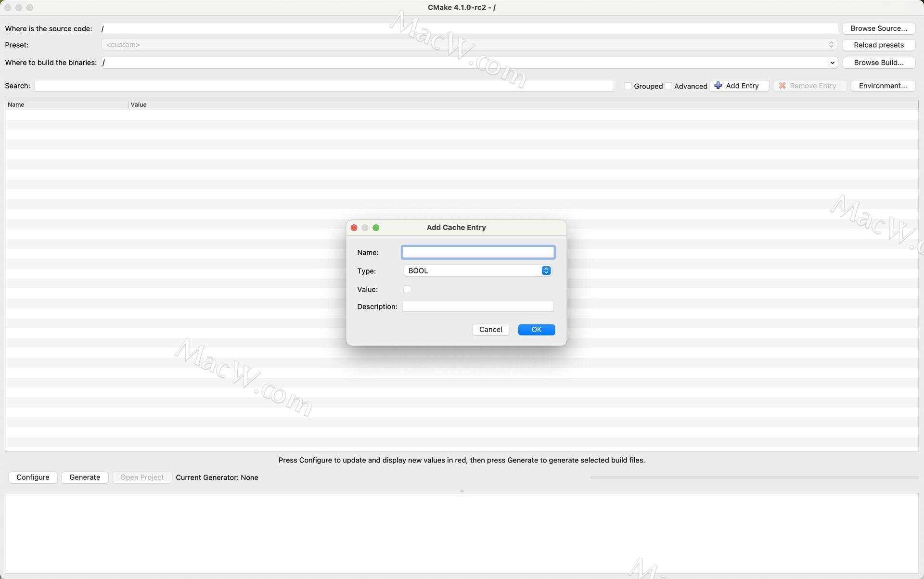Click Reload presets button

tap(879, 45)
